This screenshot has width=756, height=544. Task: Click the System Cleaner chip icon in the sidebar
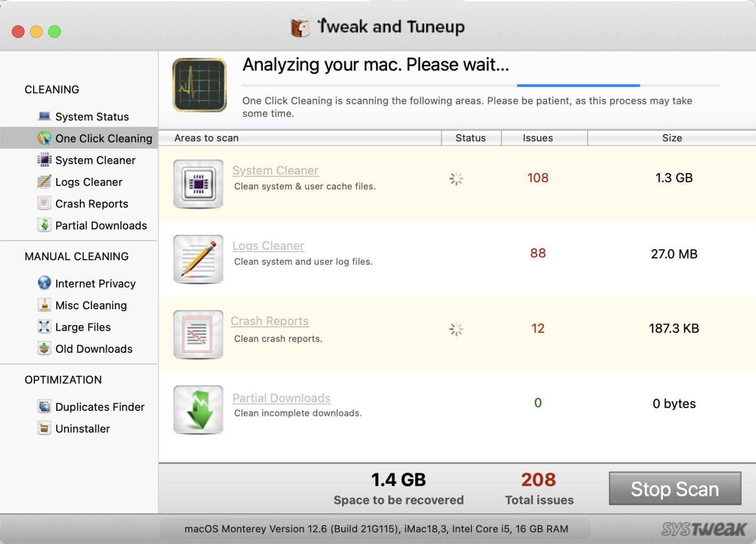44,160
